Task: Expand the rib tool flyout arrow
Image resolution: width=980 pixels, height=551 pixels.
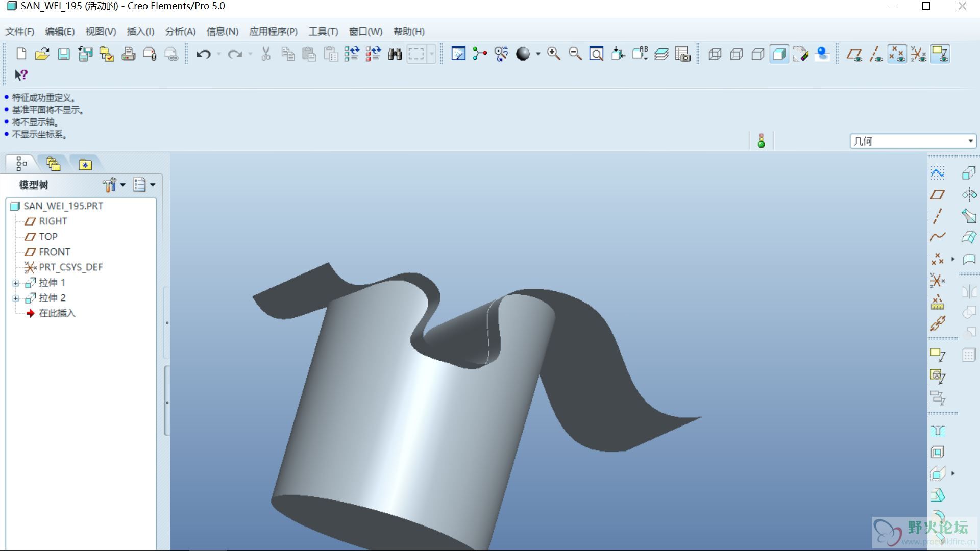Action: pos(953,474)
